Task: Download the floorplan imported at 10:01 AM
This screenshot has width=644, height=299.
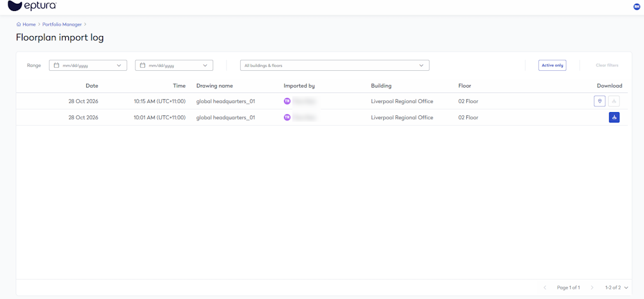Action: click(x=614, y=117)
